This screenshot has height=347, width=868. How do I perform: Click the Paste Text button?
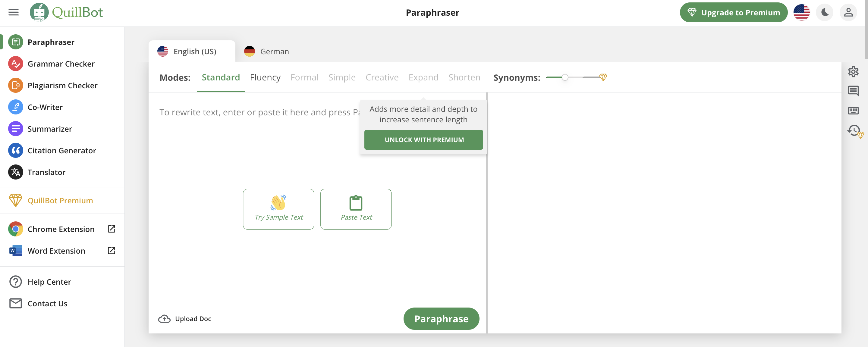356,209
